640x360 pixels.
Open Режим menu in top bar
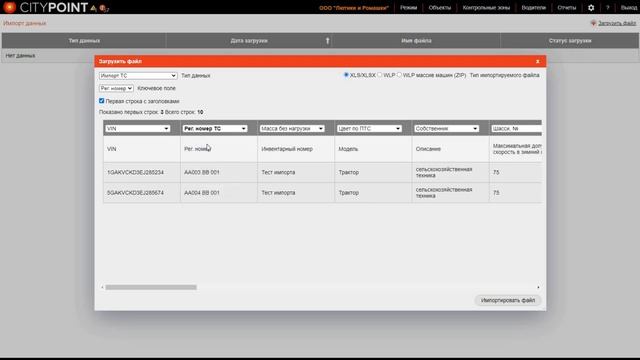coord(409,8)
